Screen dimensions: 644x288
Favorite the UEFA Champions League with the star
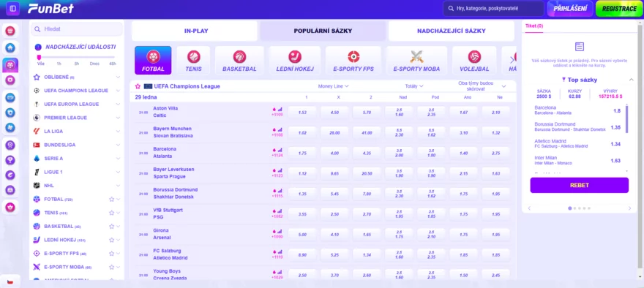point(138,86)
